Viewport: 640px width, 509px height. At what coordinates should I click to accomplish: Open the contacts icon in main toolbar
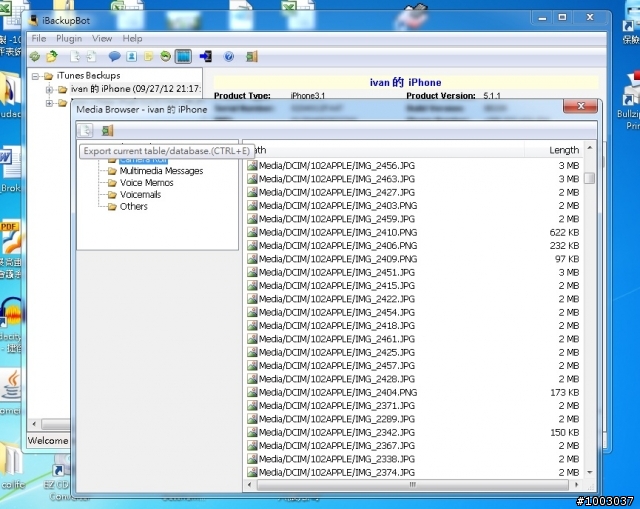131,56
